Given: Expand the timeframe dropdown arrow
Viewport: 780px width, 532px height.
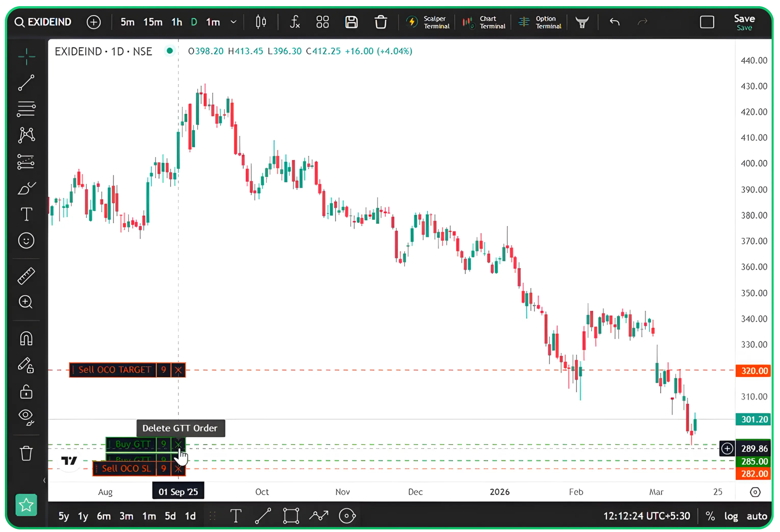Looking at the screenshot, I should 234,22.
